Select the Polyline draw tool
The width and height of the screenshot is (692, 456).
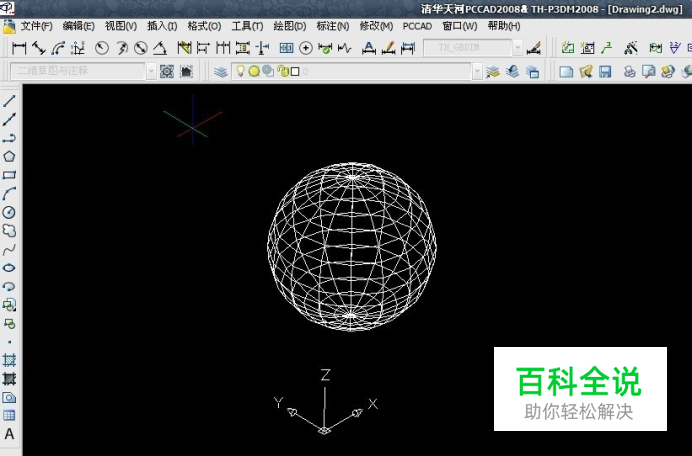9,138
